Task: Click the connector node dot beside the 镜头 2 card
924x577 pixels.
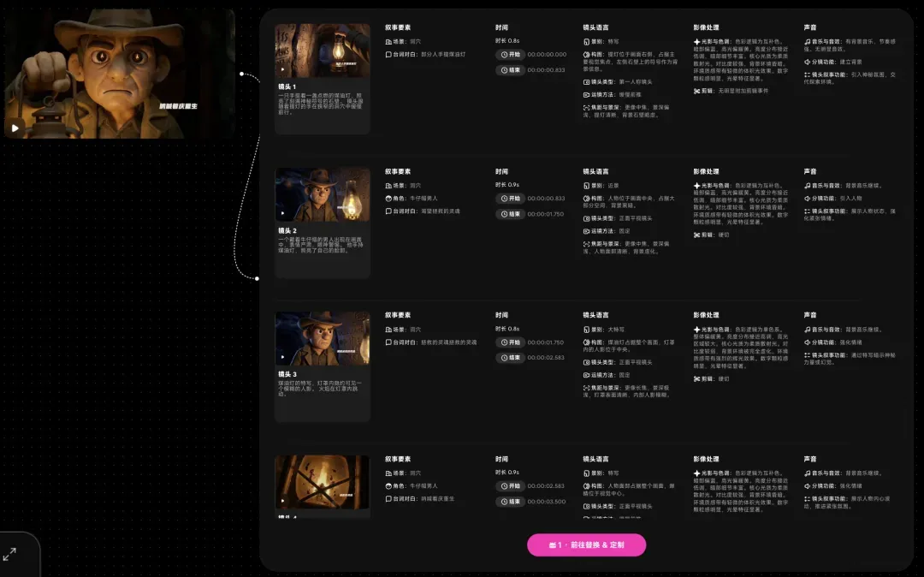Action: click(x=257, y=278)
